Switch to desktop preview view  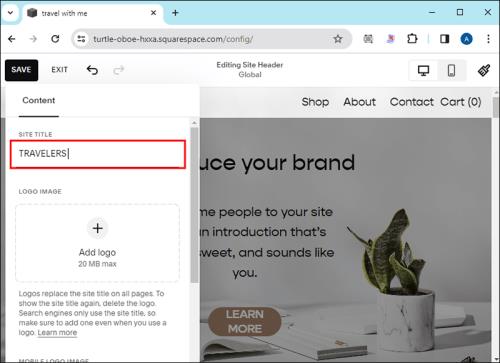[x=423, y=70]
